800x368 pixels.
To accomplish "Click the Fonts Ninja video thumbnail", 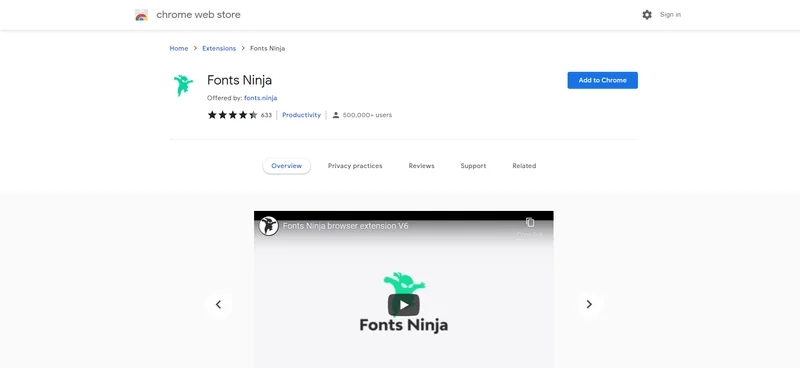I will pyautogui.click(x=404, y=289).
